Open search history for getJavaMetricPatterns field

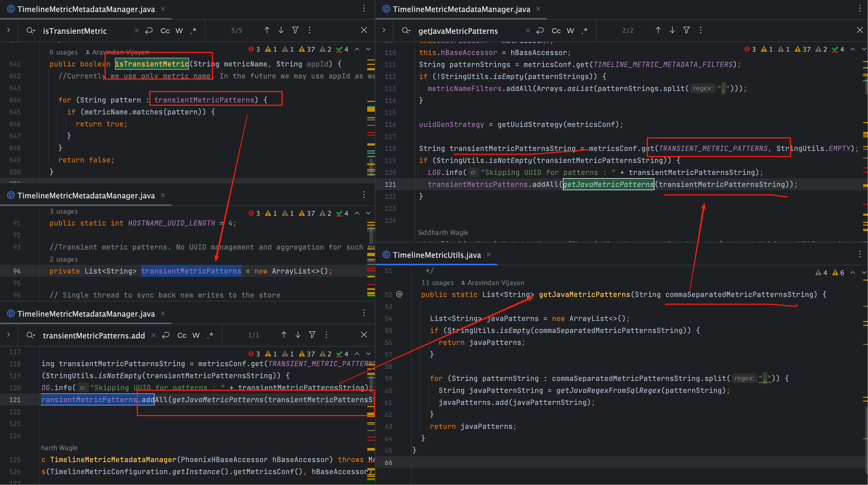406,31
